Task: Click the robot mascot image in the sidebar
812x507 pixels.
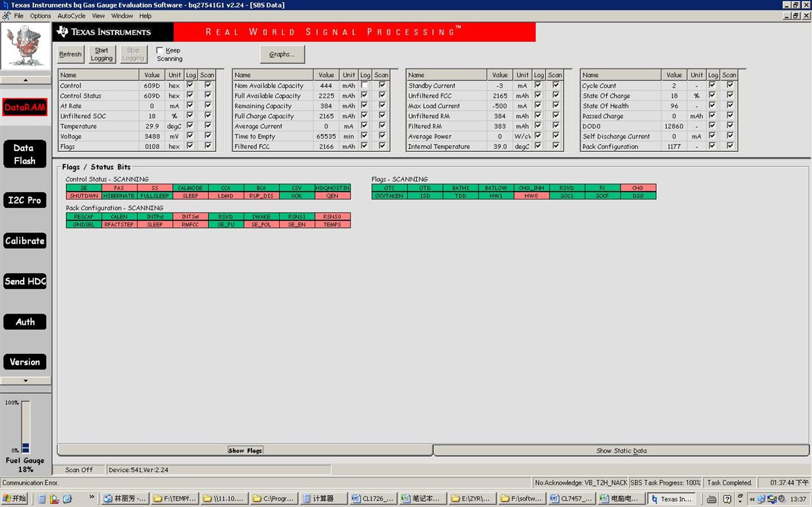Action: coord(26,46)
